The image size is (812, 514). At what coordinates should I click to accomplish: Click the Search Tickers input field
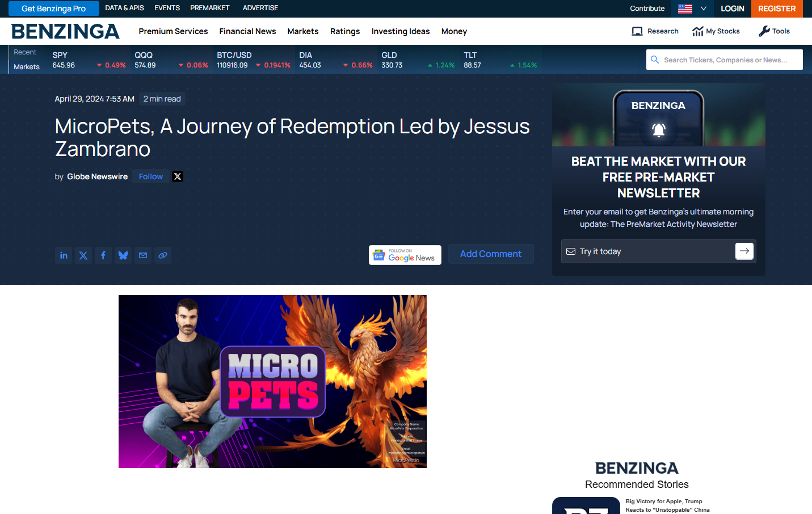click(x=725, y=60)
